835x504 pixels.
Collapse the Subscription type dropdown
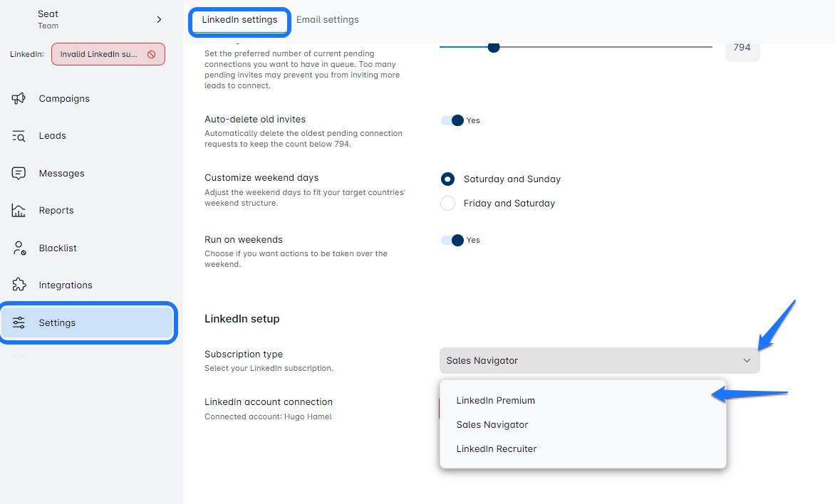point(746,361)
